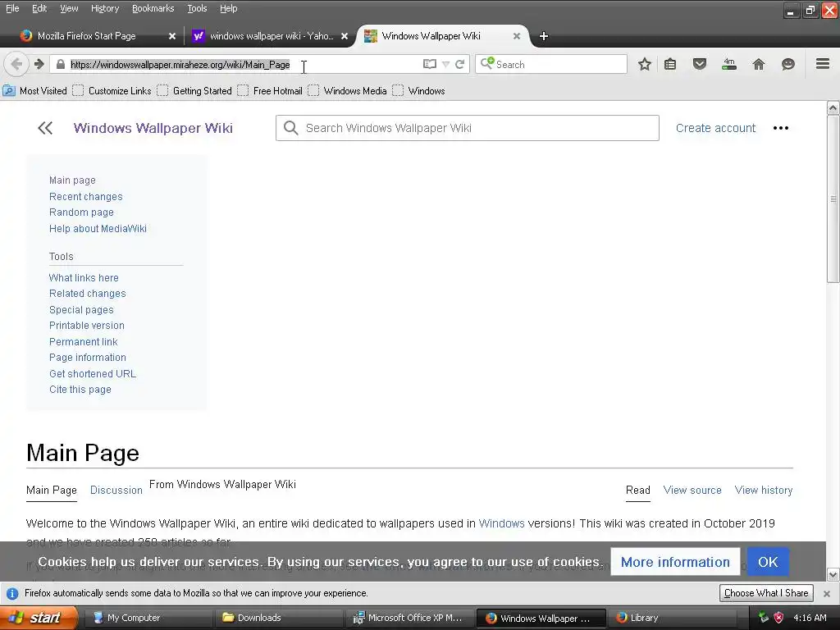Screen dimensions: 840x630
Task: Open the Edit menu
Action: [x=39, y=8]
